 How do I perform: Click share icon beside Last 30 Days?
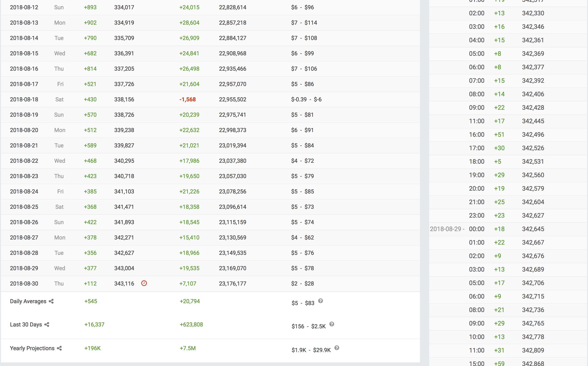pos(47,324)
